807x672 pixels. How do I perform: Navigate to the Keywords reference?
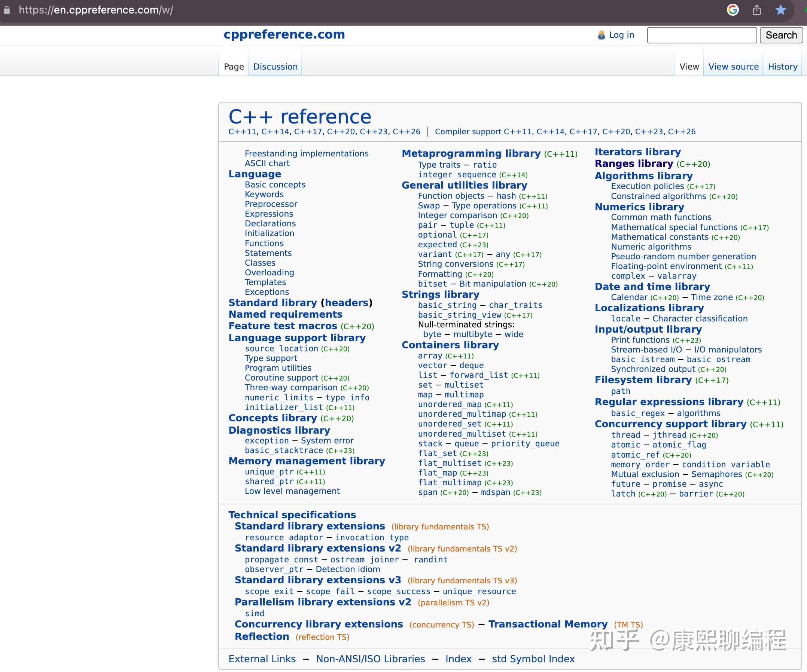point(264,195)
